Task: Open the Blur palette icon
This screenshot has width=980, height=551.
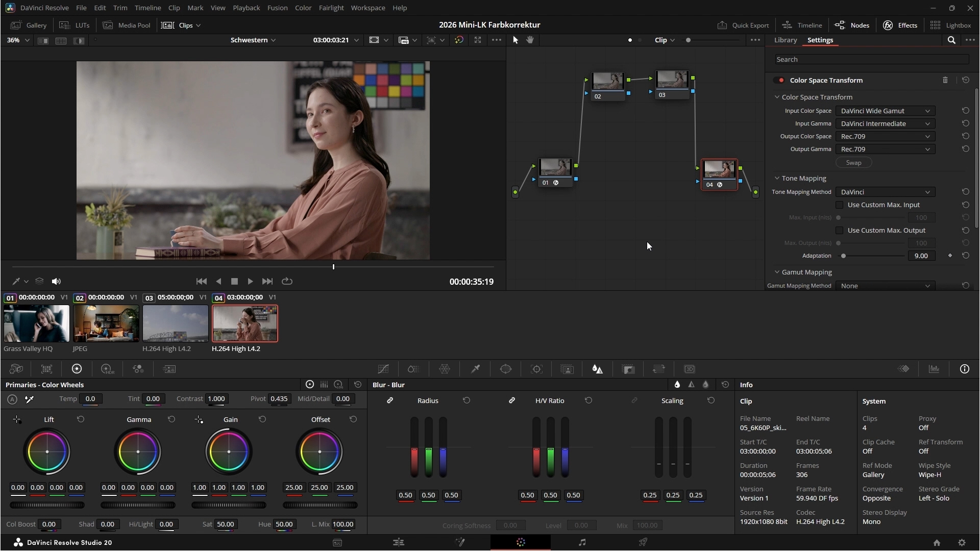Action: 598,369
